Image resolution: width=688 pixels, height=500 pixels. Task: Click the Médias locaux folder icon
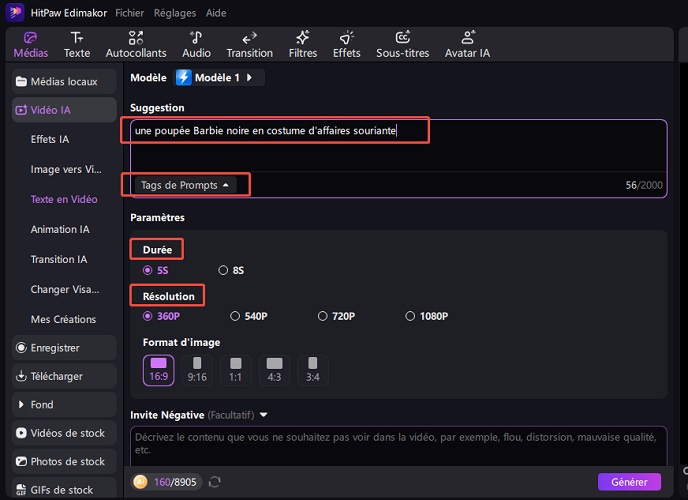(x=21, y=82)
